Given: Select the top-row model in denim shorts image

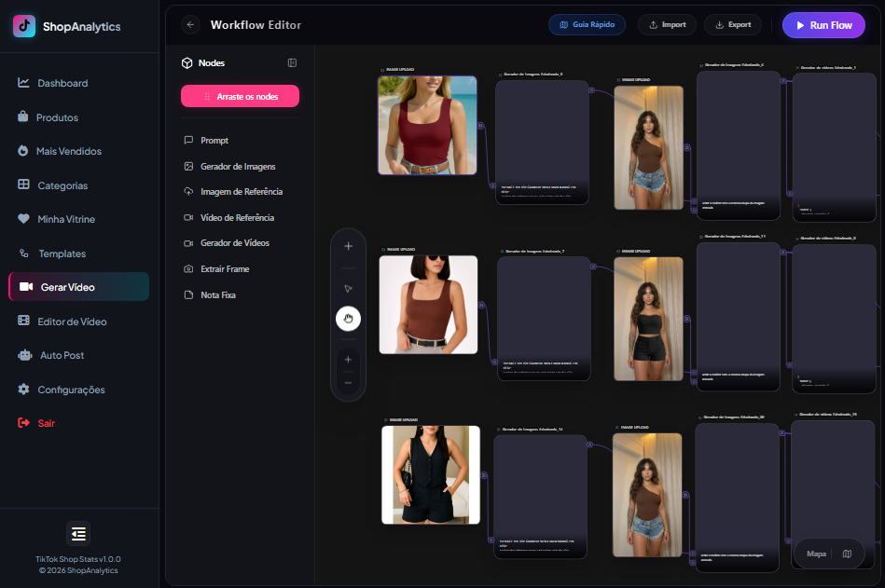Looking at the screenshot, I should click(x=648, y=148).
